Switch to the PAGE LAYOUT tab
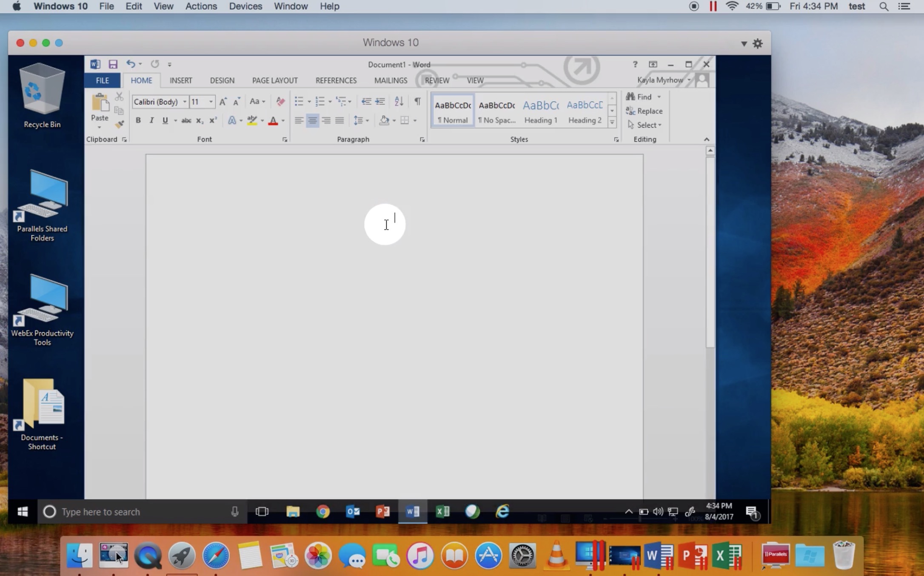The width and height of the screenshot is (924, 576). click(x=275, y=80)
